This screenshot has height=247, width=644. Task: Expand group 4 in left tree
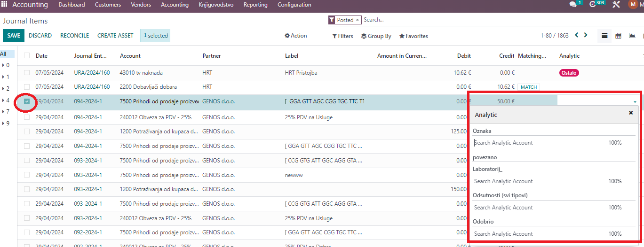click(x=6, y=100)
